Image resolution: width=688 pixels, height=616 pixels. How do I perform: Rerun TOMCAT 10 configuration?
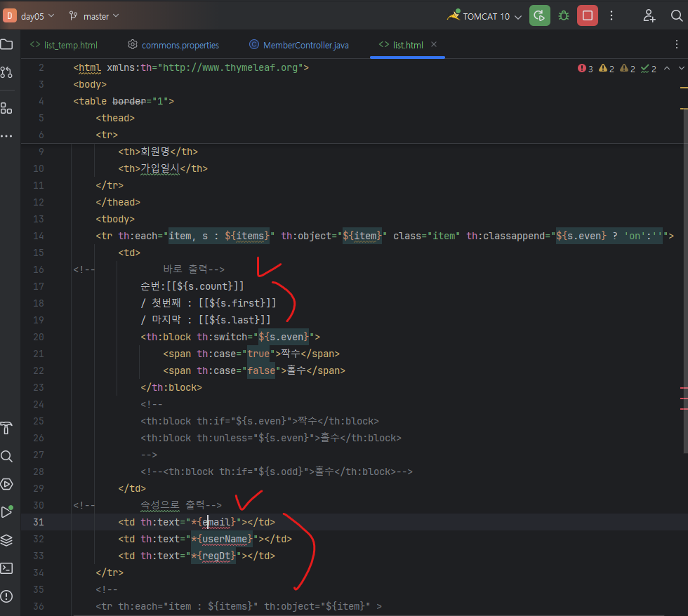[540, 15]
